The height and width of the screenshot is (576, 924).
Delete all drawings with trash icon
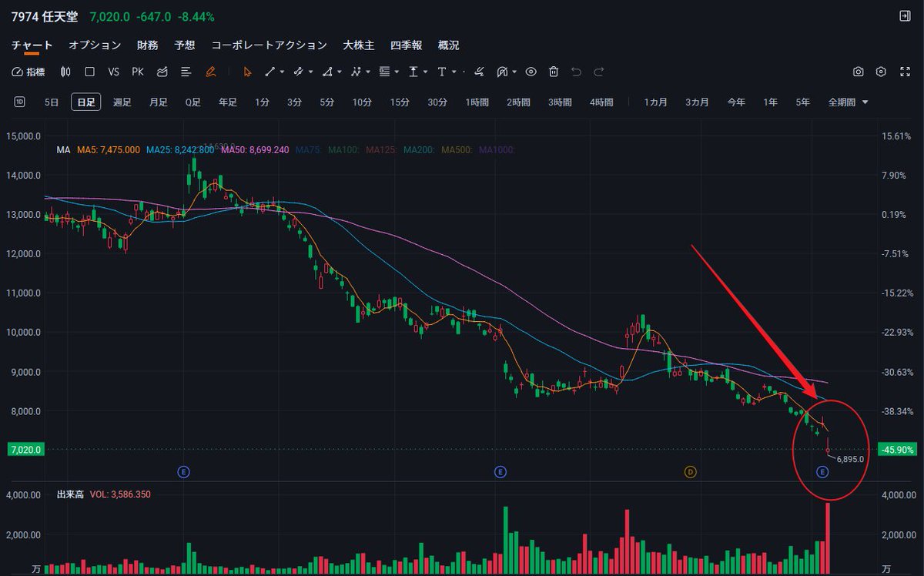553,72
